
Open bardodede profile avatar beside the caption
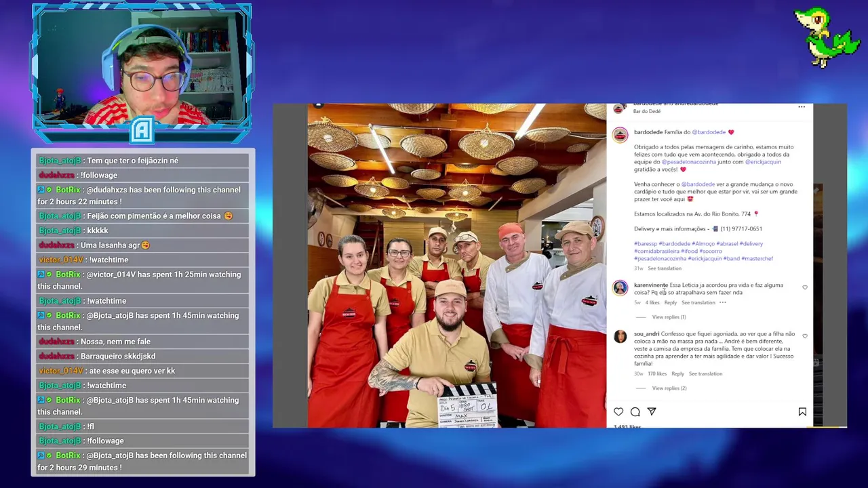[620, 135]
